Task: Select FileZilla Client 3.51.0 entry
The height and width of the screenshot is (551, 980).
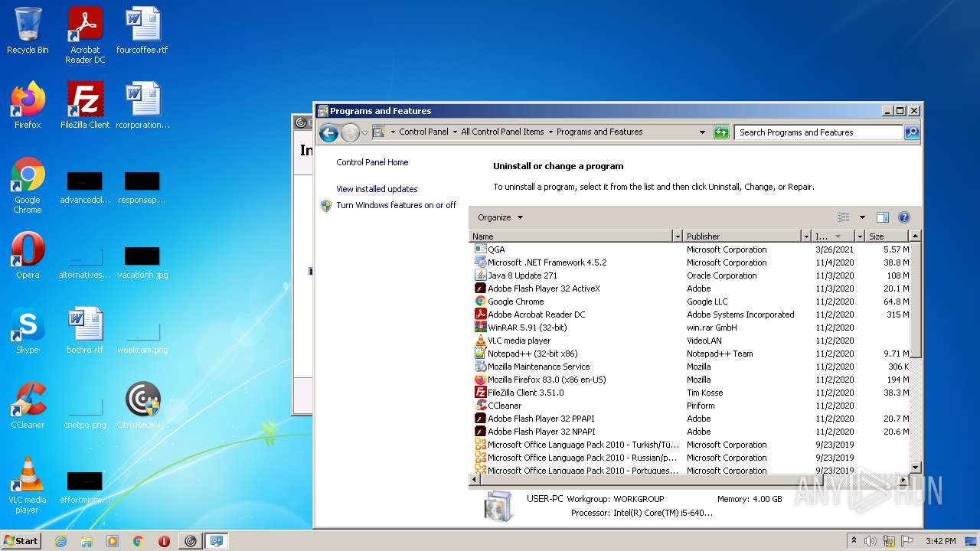Action: tap(689, 393)
